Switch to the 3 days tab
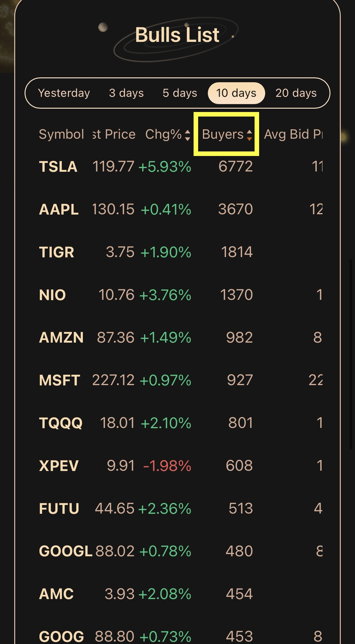Image resolution: width=355 pixels, height=644 pixels. [x=126, y=93]
